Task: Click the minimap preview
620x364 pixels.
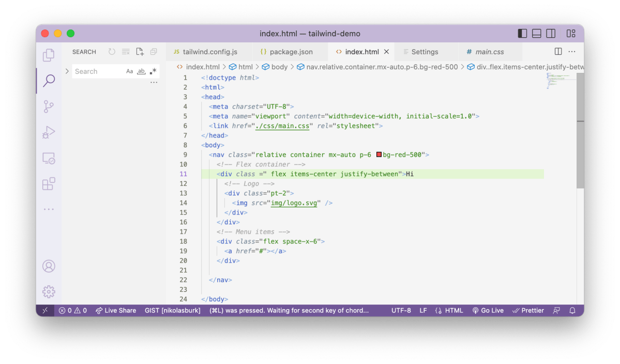Action: (561, 81)
